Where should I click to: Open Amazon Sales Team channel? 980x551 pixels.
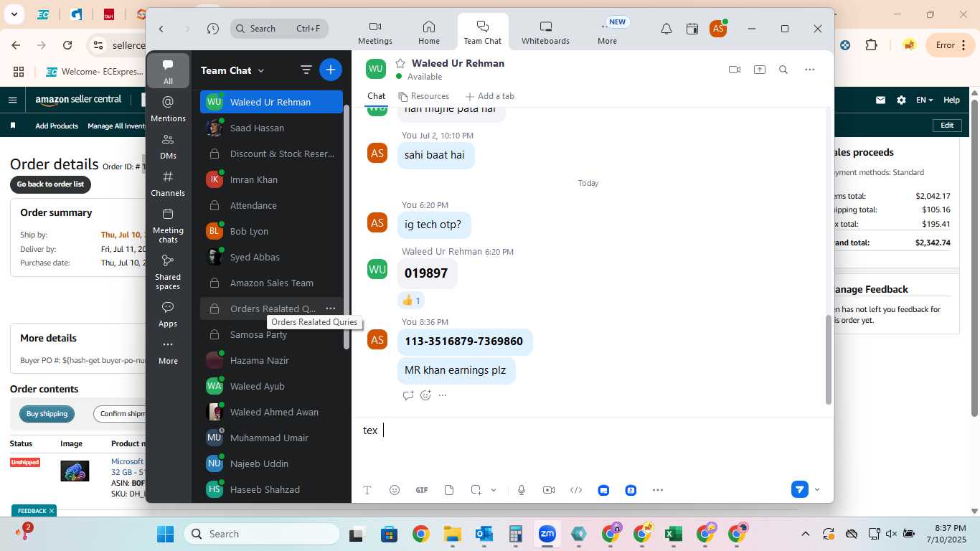tap(271, 283)
